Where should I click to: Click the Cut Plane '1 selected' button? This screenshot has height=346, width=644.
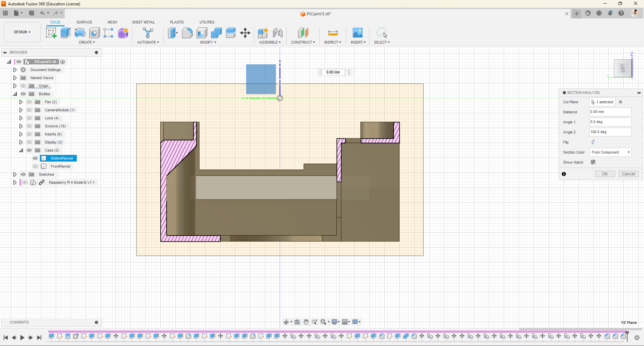(602, 102)
